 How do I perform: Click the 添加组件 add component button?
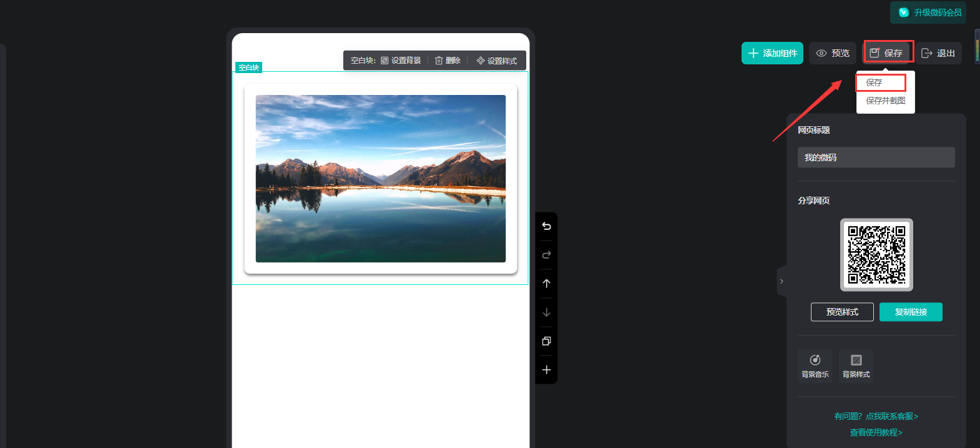(x=772, y=53)
